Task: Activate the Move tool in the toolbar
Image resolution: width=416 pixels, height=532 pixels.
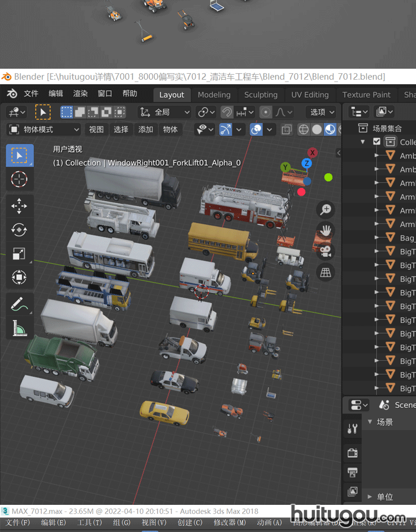Action: pyautogui.click(x=19, y=206)
